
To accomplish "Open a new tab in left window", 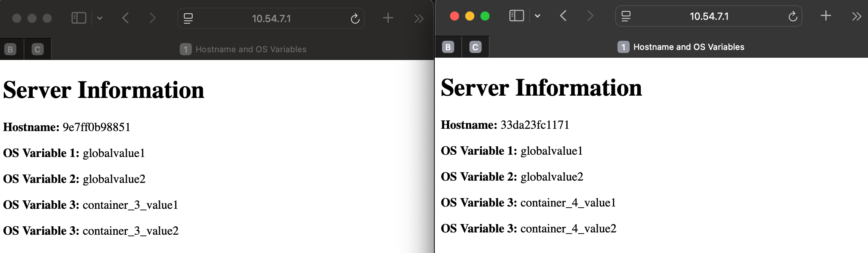I will (x=388, y=18).
